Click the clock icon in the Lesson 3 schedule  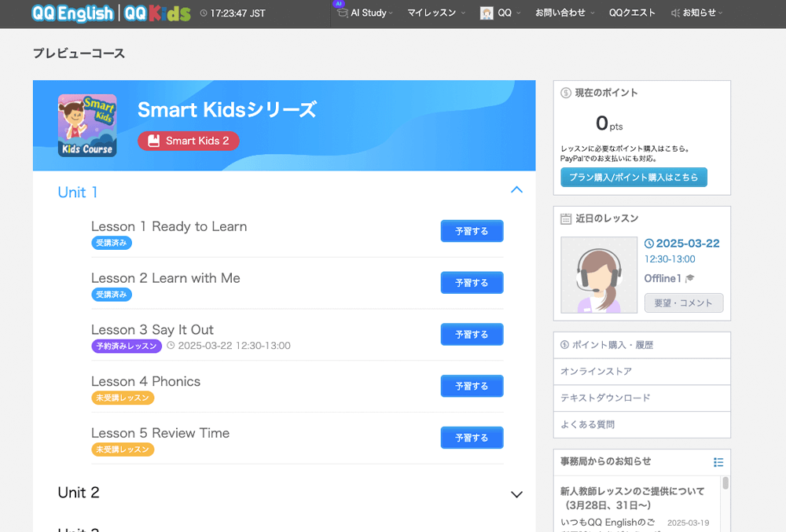[171, 345]
